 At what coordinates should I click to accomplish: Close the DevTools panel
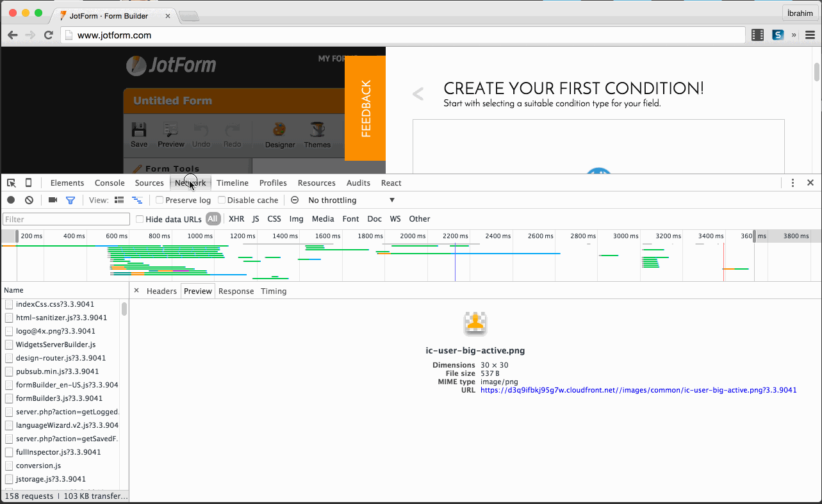(x=810, y=183)
